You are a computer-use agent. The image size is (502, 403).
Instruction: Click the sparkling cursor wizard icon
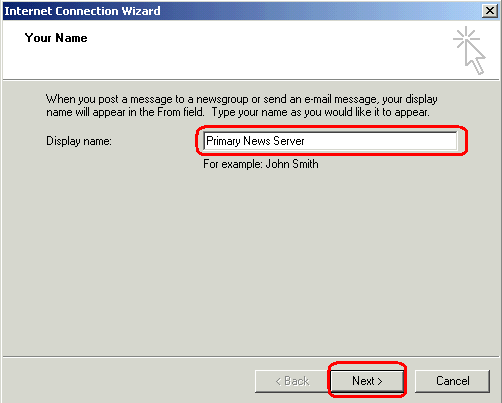point(470,50)
